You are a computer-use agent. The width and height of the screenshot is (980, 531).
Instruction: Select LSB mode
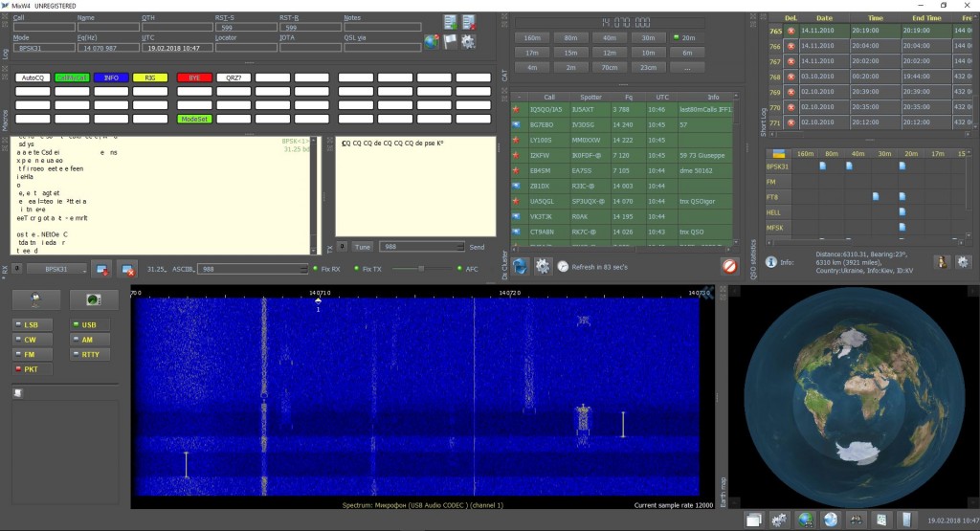[32, 325]
